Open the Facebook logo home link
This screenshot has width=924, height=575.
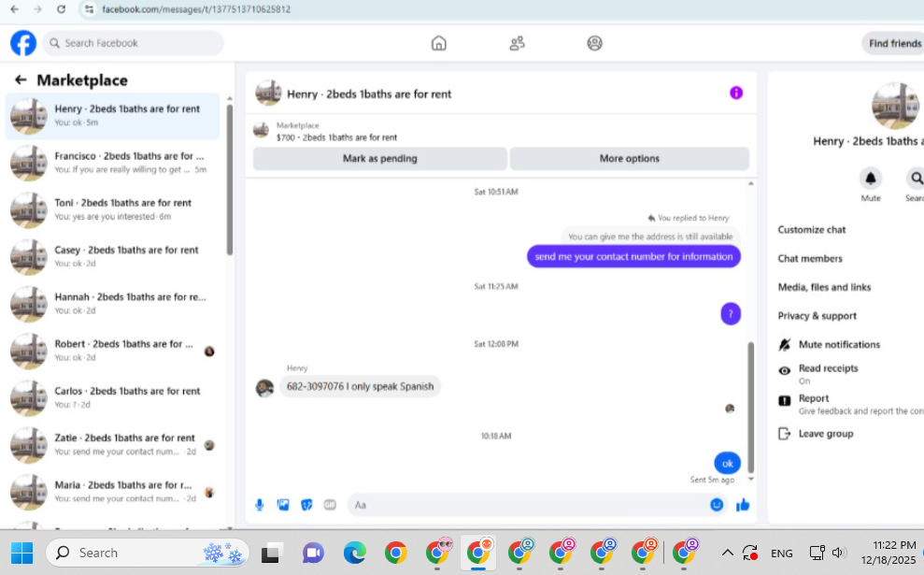(x=23, y=43)
